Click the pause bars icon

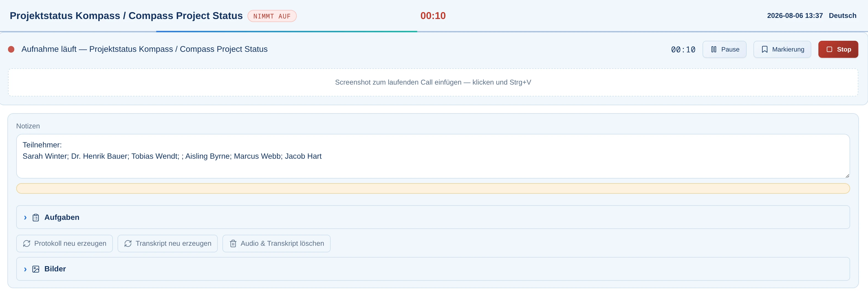[x=714, y=49]
